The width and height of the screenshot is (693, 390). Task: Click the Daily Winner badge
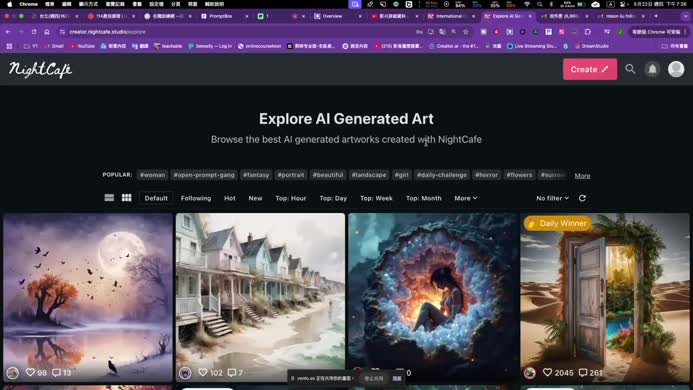click(558, 223)
